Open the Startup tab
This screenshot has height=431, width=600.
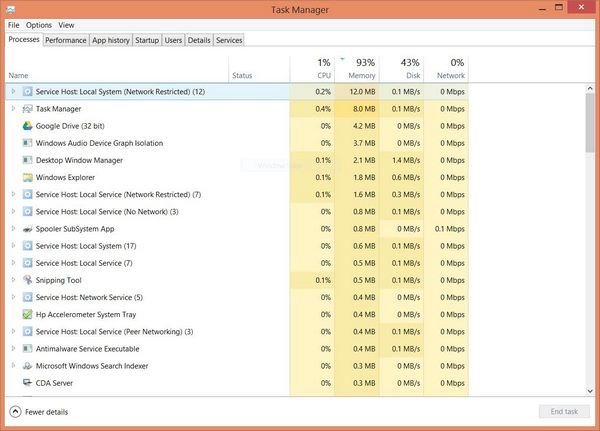[147, 40]
